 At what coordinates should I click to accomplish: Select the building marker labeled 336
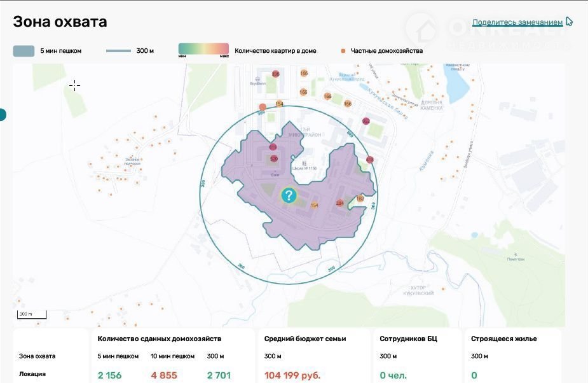[275, 74]
